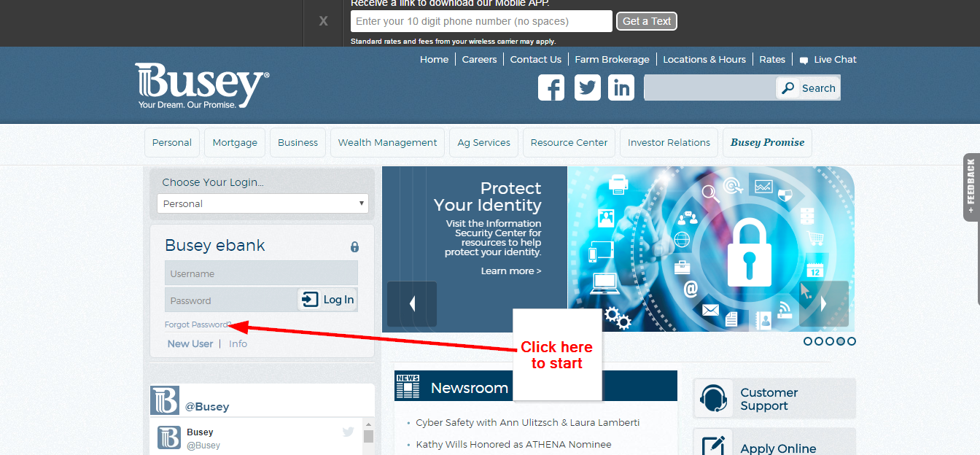The image size is (980, 455).
Task: Select the fourth carousel indicator dot
Action: (x=841, y=341)
